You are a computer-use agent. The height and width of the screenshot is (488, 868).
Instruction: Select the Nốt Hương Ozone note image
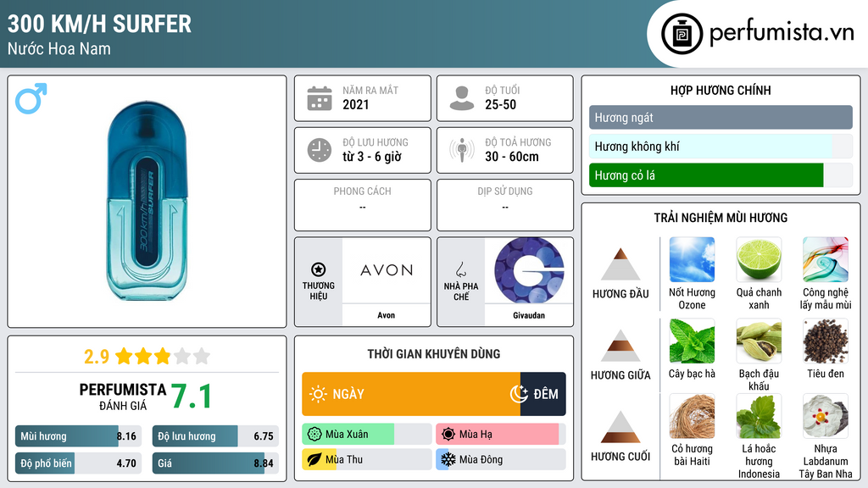tap(692, 259)
